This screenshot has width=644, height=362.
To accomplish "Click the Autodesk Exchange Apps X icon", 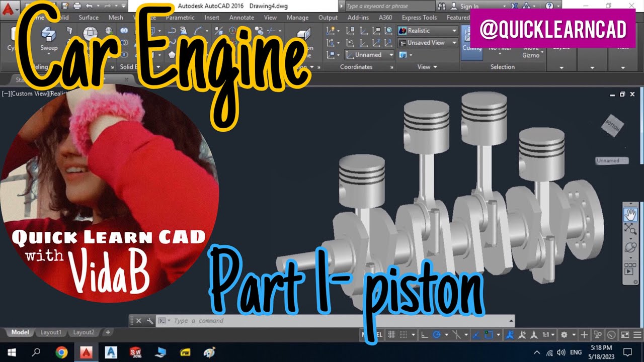I will (x=514, y=6).
